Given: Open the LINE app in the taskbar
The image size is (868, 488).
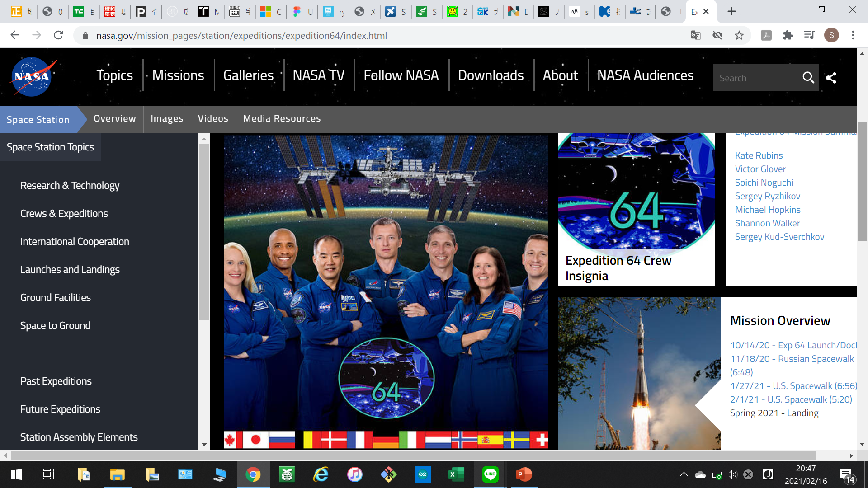Looking at the screenshot, I should click(x=490, y=474).
